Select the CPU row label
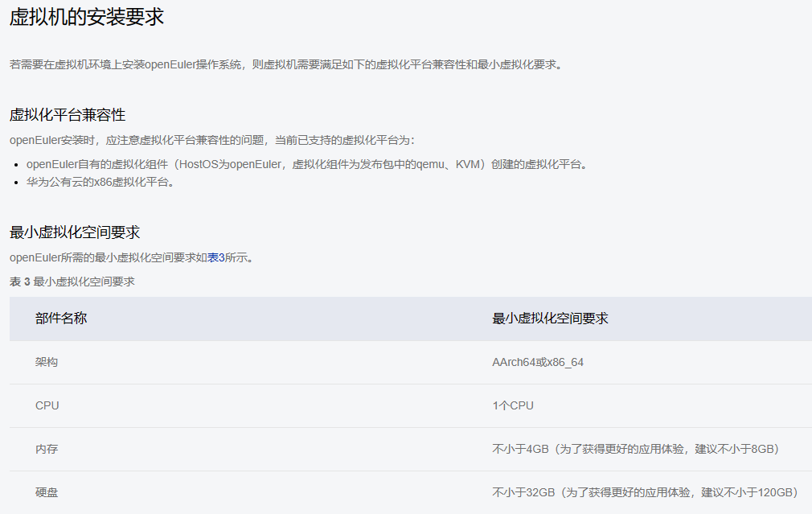Screen dimensions: 812x514 [47, 405]
